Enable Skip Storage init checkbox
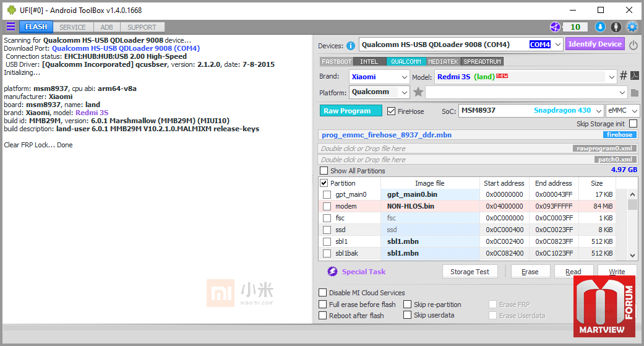The height and width of the screenshot is (346, 644). click(x=633, y=123)
